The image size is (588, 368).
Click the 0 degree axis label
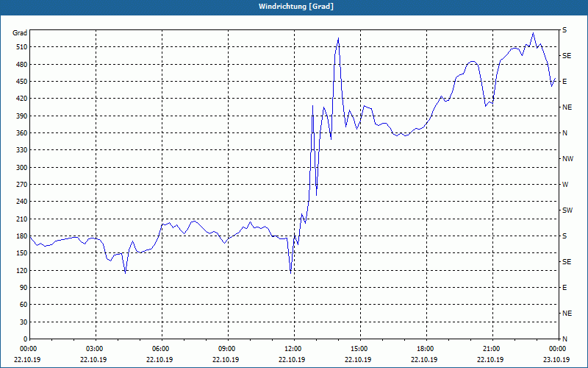25,339
